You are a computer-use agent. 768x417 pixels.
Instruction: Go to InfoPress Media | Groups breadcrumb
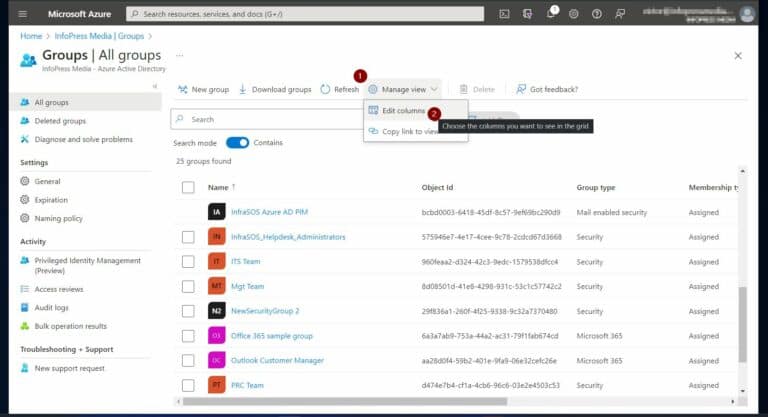[x=99, y=36]
